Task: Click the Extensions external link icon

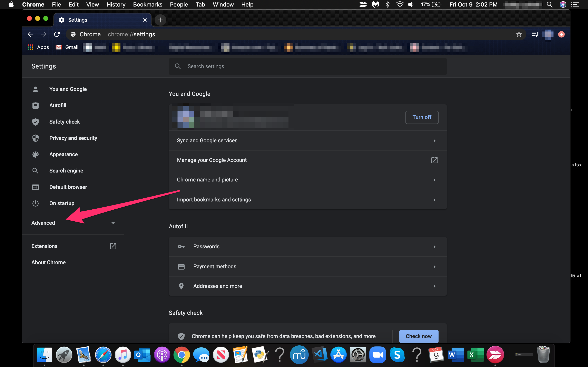Action: [x=113, y=246]
